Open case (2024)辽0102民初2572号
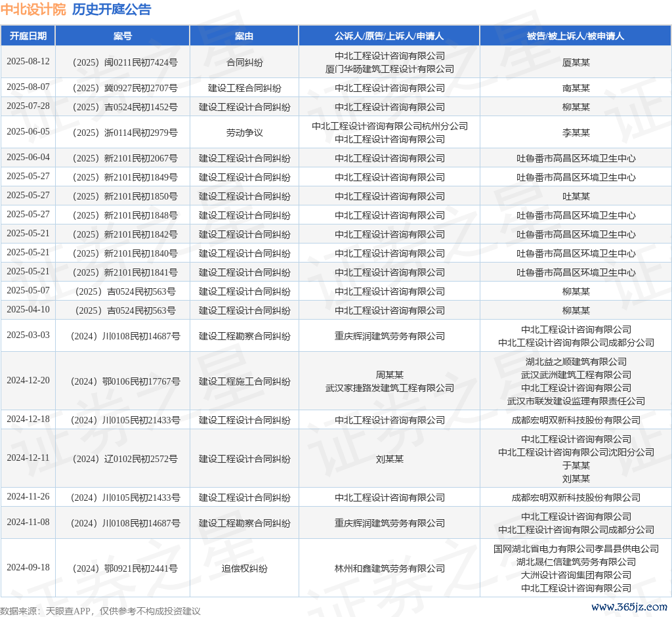672x617 pixels. pyautogui.click(x=123, y=459)
